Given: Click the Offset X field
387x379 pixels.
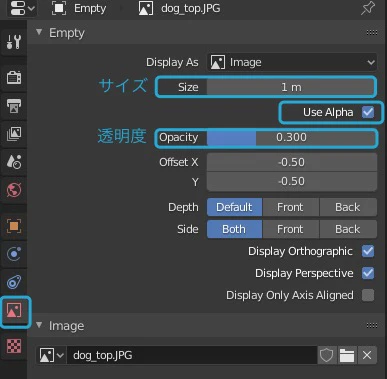Looking at the screenshot, I should pyautogui.click(x=292, y=162).
